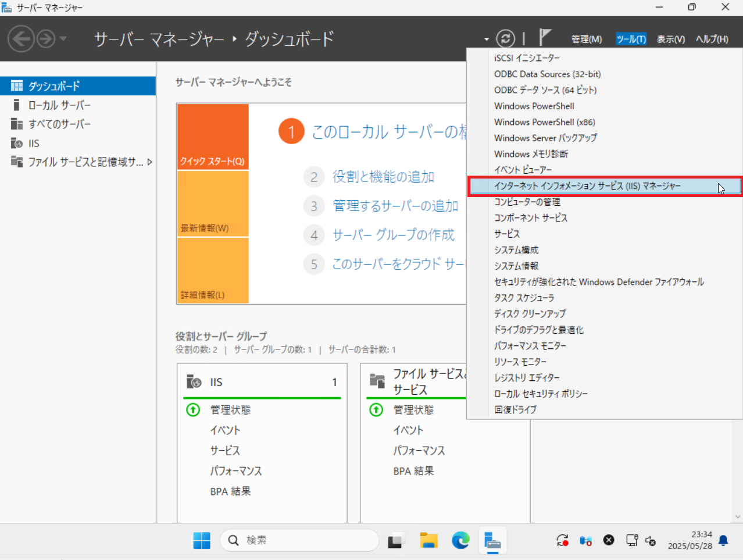
Task: Click このローカル サーバーの構成 link
Action: tap(389, 132)
